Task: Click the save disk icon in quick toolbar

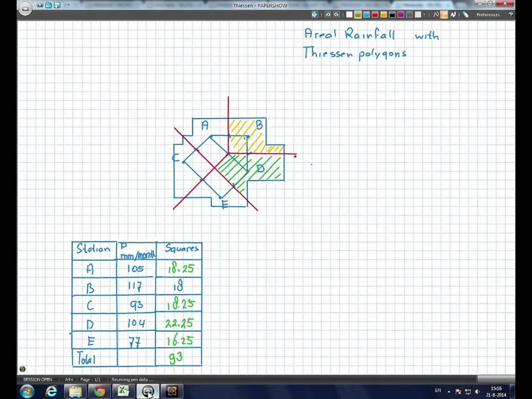Action: [57, 5]
